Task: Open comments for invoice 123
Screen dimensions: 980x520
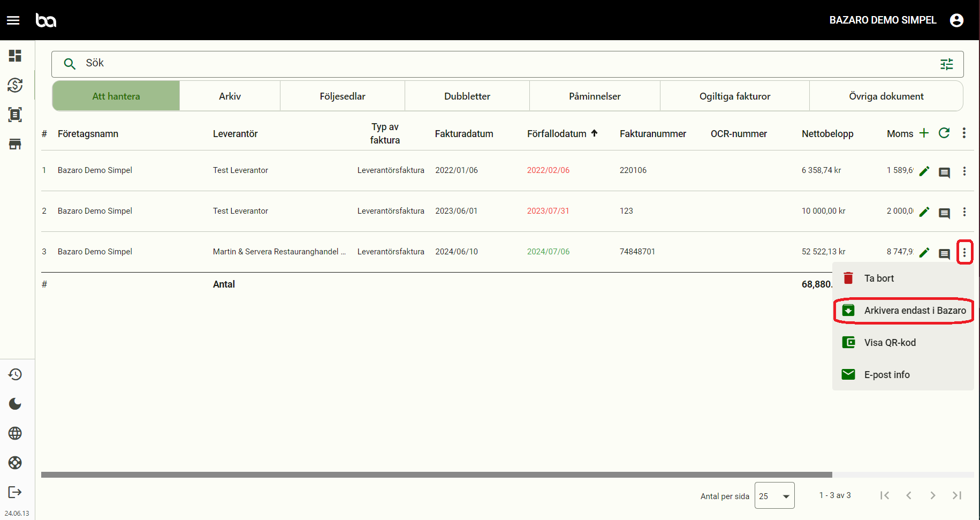Action: pyautogui.click(x=945, y=213)
